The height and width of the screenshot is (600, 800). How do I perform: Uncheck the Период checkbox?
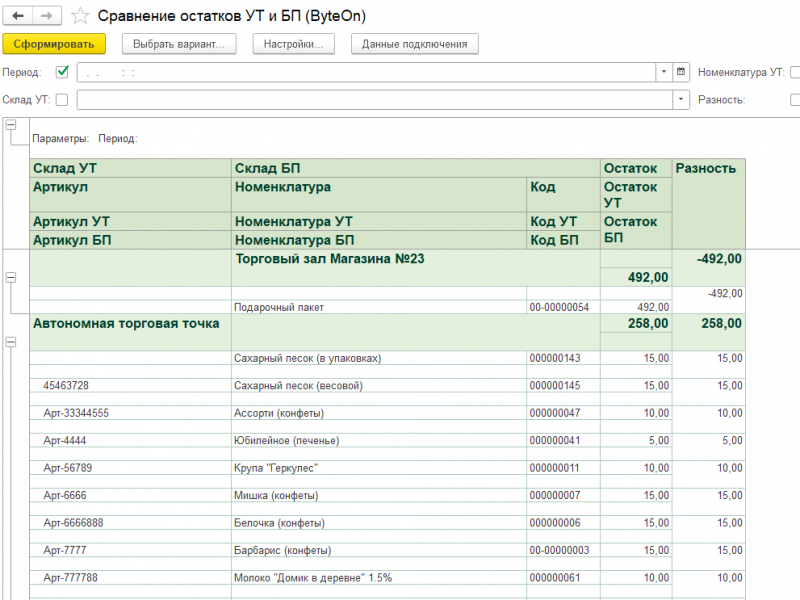point(62,72)
